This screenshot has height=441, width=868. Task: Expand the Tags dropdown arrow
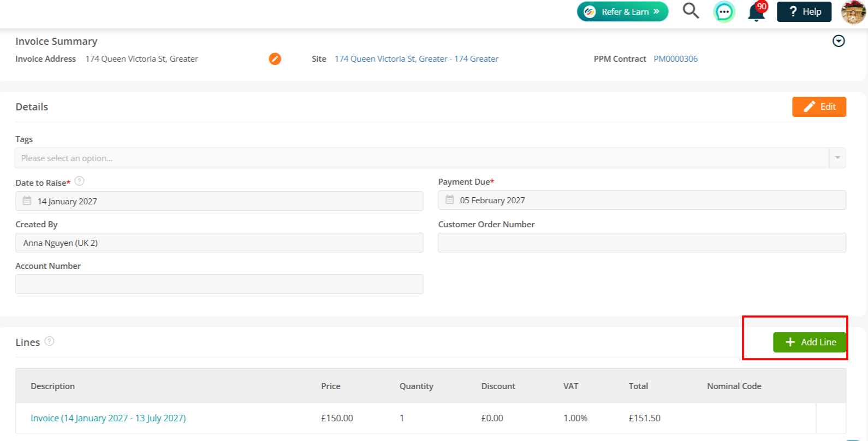[837, 158]
